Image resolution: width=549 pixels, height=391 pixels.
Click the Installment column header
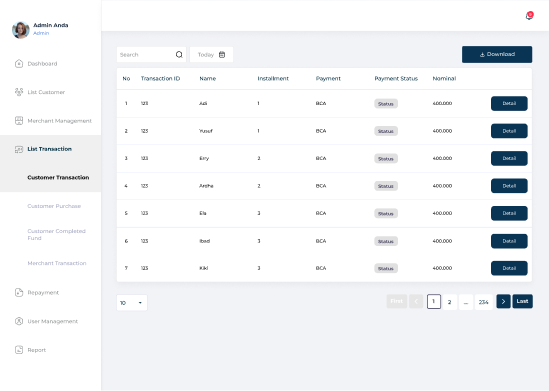tap(273, 78)
